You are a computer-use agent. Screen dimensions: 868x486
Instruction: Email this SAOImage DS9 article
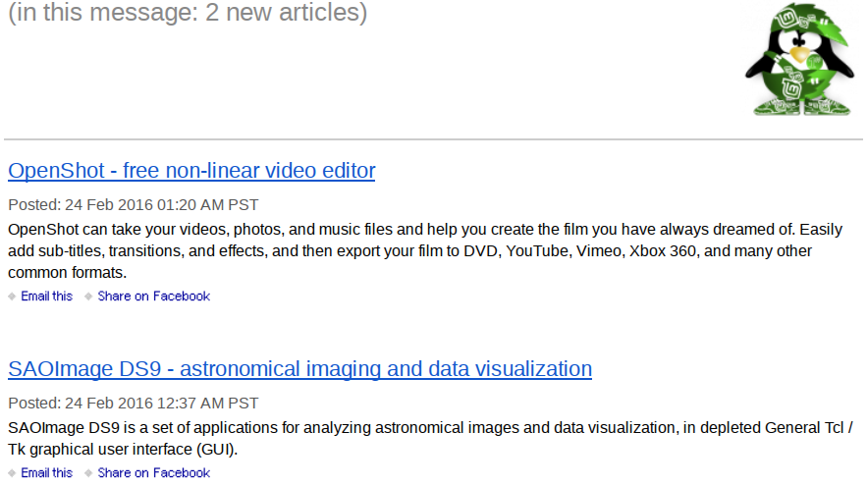[46, 472]
